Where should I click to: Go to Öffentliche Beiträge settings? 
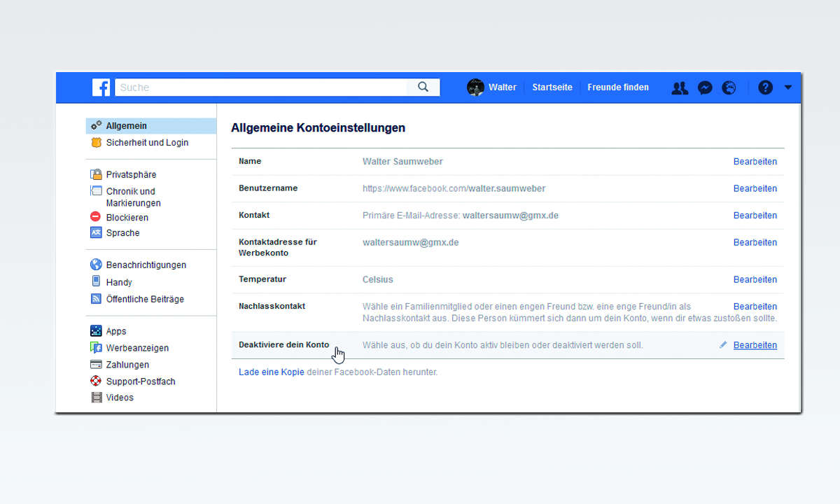tap(145, 299)
